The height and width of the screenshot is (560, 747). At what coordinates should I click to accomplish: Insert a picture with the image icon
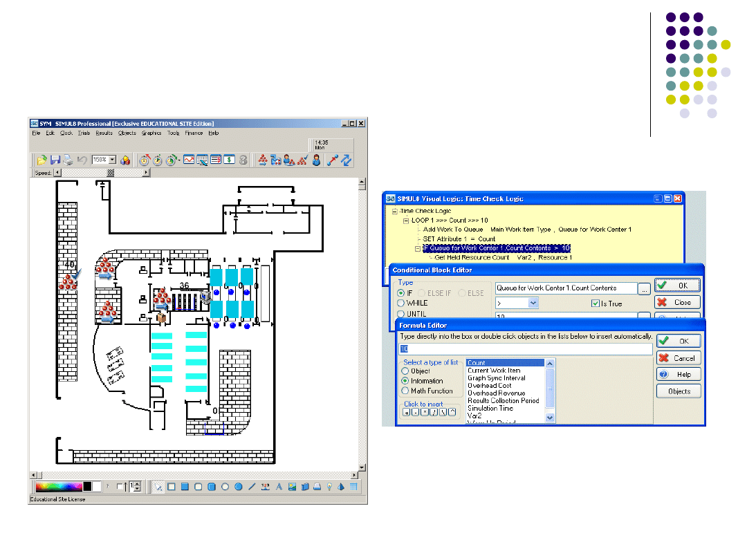point(292,487)
